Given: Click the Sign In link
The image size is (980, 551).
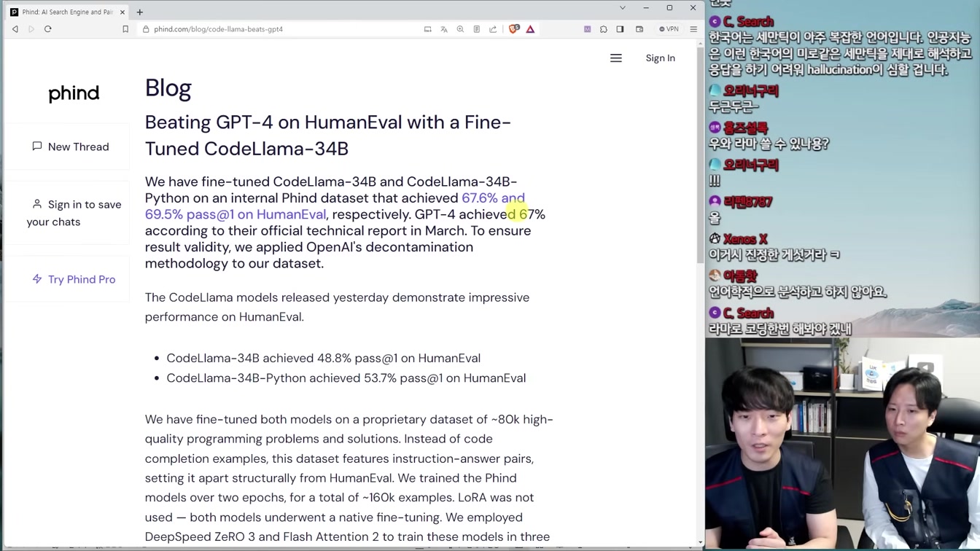Looking at the screenshot, I should point(660,58).
